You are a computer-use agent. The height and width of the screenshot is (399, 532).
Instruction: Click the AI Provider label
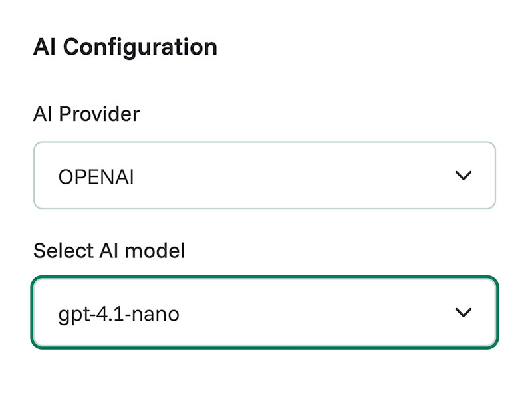(x=86, y=114)
